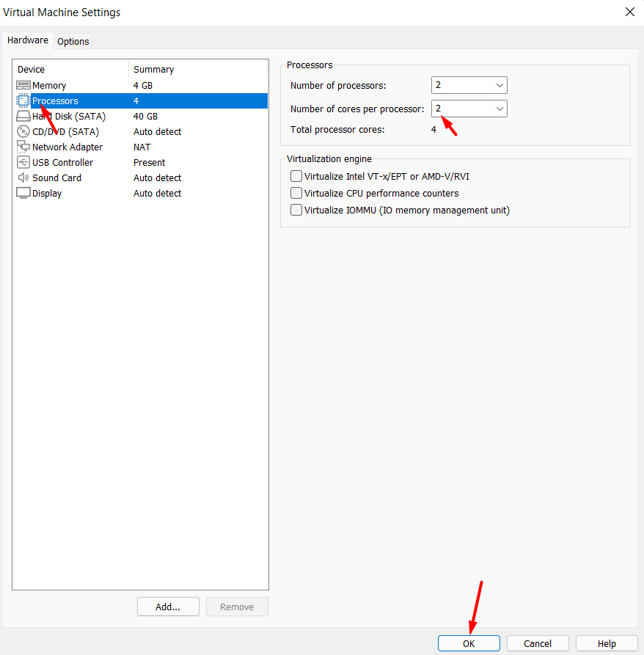Select the Hard Disk (SATA) icon
Viewport: 644px width, 655px height.
(x=23, y=117)
